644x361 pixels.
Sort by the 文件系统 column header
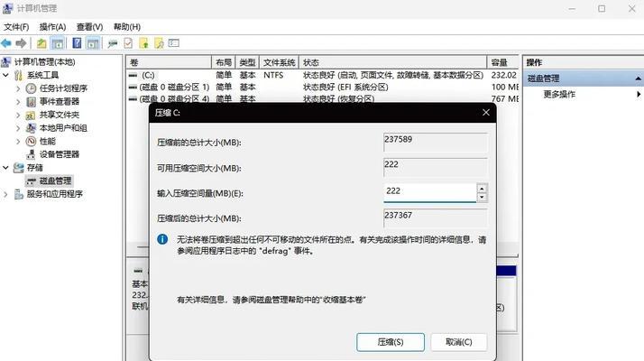pos(279,62)
